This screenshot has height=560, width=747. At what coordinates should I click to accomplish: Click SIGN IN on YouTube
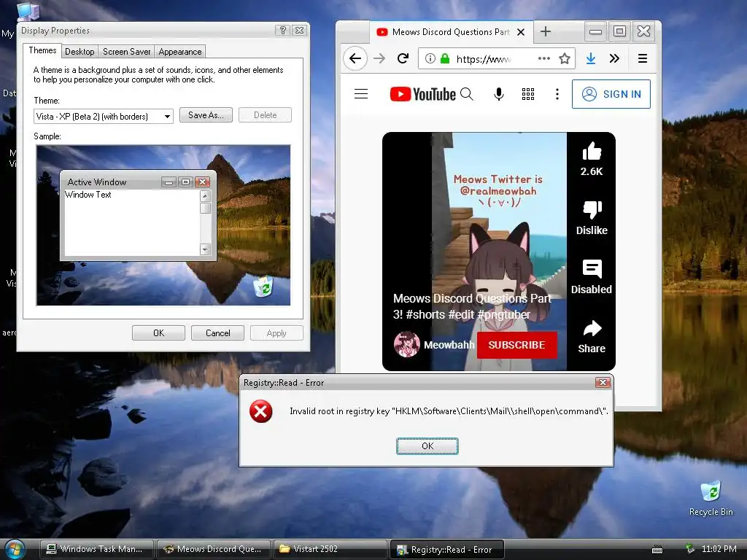(x=611, y=94)
